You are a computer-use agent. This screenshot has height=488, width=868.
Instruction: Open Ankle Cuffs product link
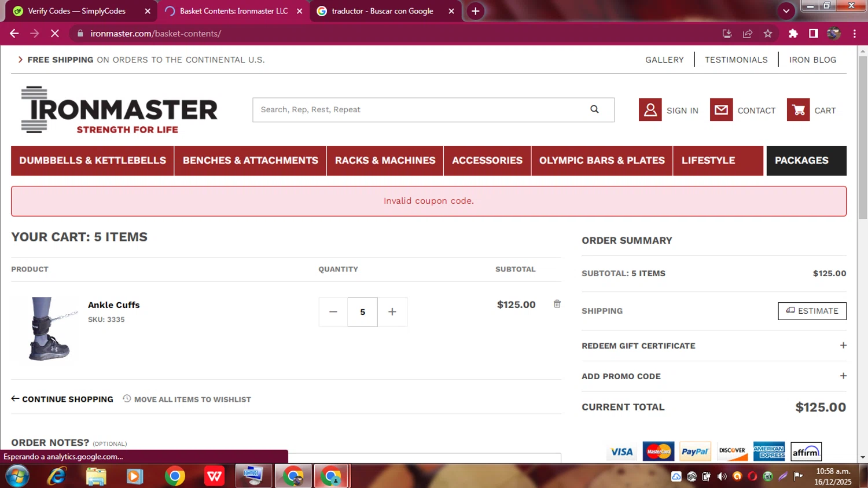tap(113, 305)
